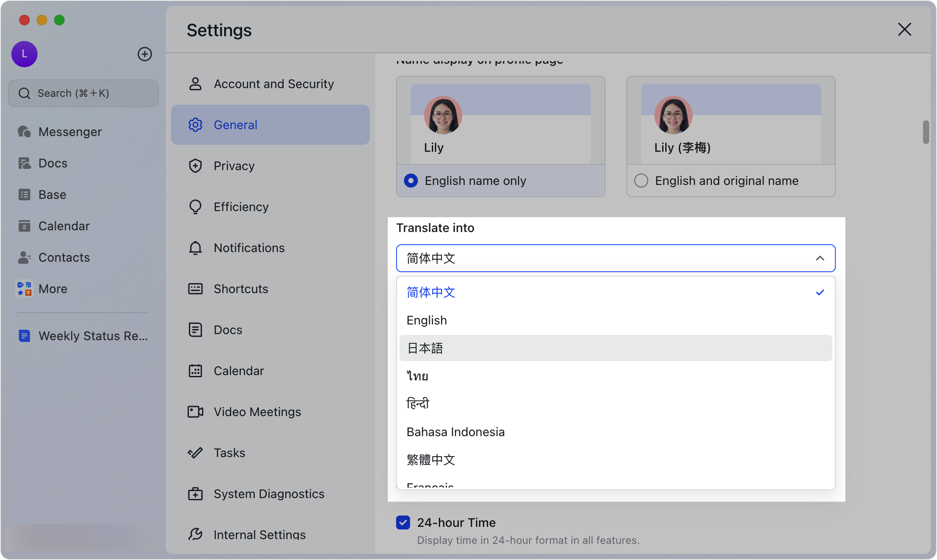This screenshot has width=937, height=560.
Task: Select English name only radio button
Action: 411,181
